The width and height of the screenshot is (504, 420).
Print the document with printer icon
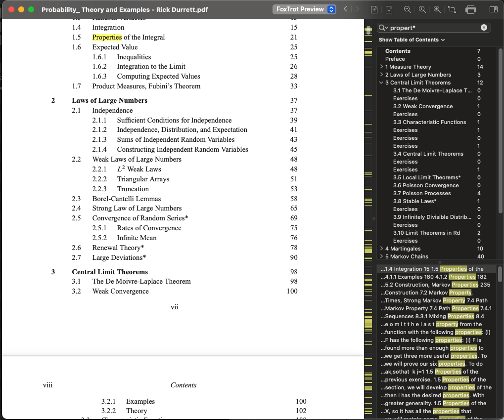pyautogui.click(x=471, y=9)
